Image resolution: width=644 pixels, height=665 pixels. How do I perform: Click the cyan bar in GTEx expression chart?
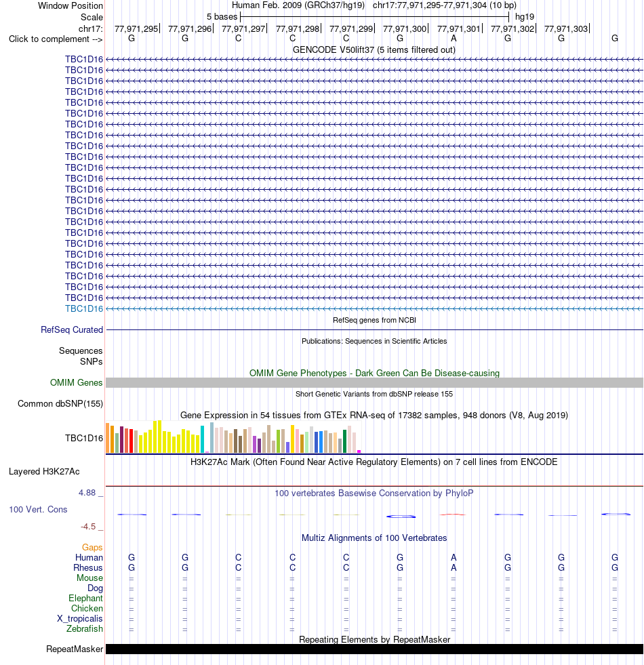[203, 439]
